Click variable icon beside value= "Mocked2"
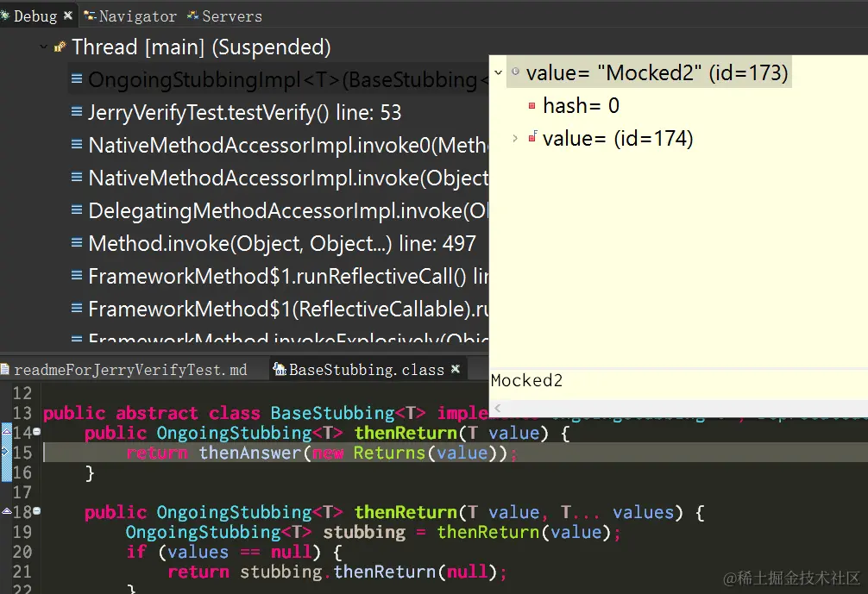Screen dimensions: 868x594 pyautogui.click(x=515, y=72)
